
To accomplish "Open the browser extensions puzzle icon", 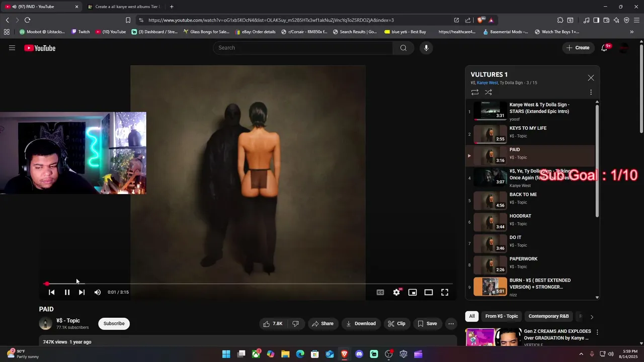I will click(x=560, y=20).
